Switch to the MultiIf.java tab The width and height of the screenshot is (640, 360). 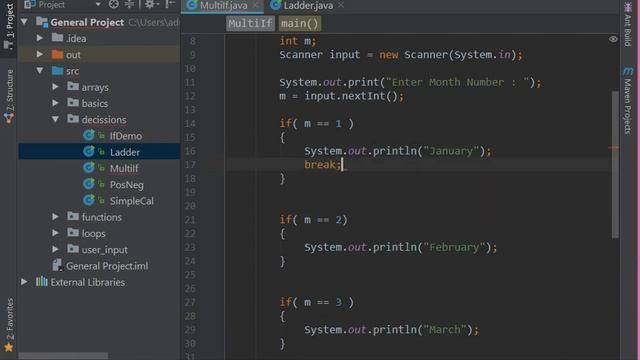pos(223,6)
